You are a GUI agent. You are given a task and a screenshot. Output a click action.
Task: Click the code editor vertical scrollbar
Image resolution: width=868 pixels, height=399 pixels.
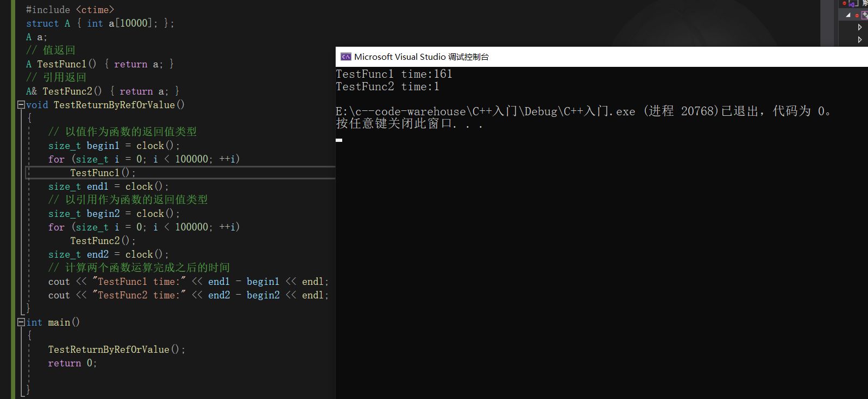click(827, 23)
